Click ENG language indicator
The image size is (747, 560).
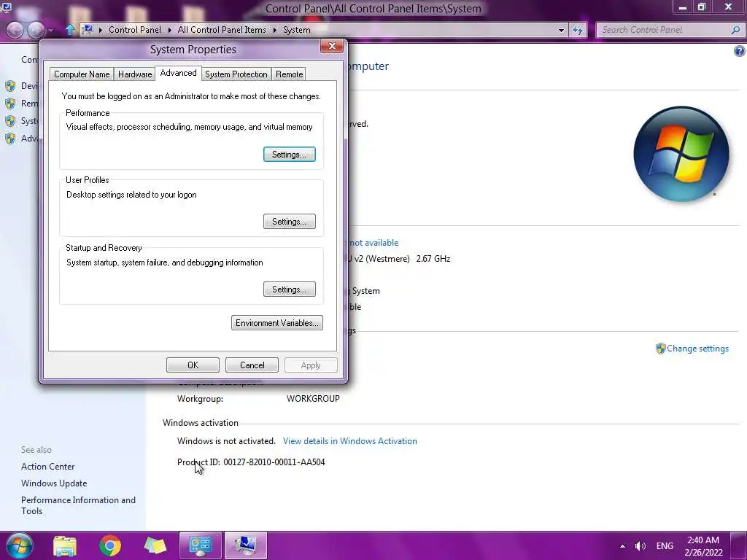pos(665,546)
